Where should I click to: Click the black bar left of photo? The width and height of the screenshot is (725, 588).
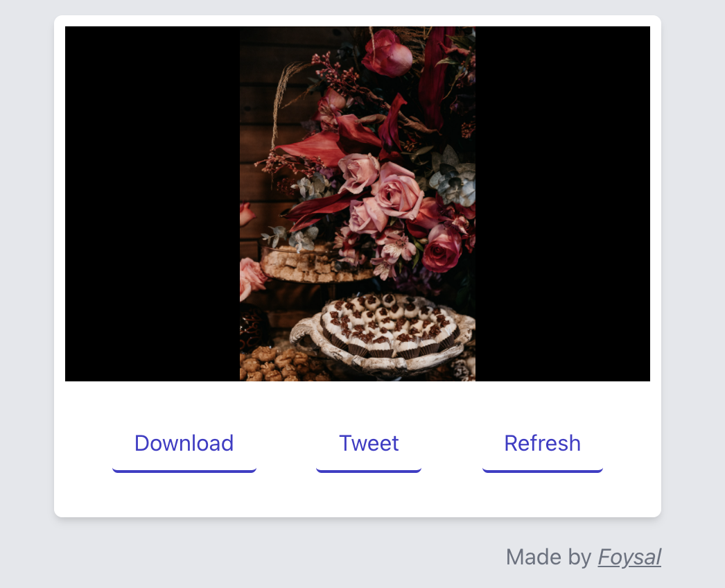click(152, 204)
